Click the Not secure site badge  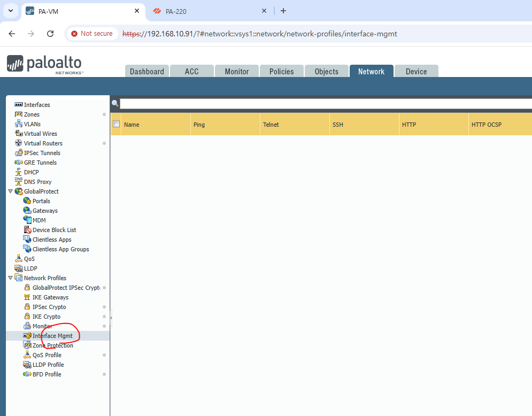(x=92, y=34)
